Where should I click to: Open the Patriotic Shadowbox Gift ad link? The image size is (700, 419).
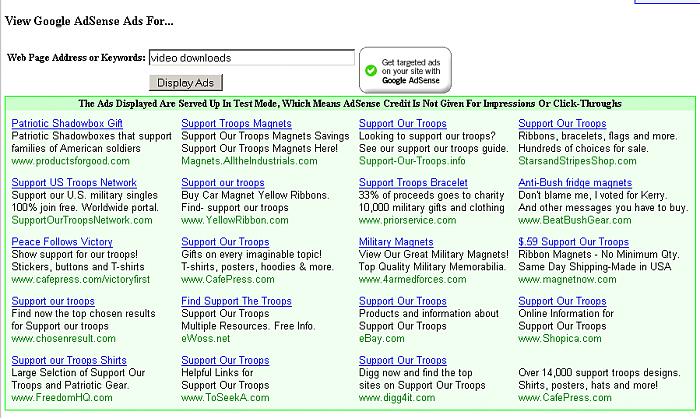click(67, 123)
